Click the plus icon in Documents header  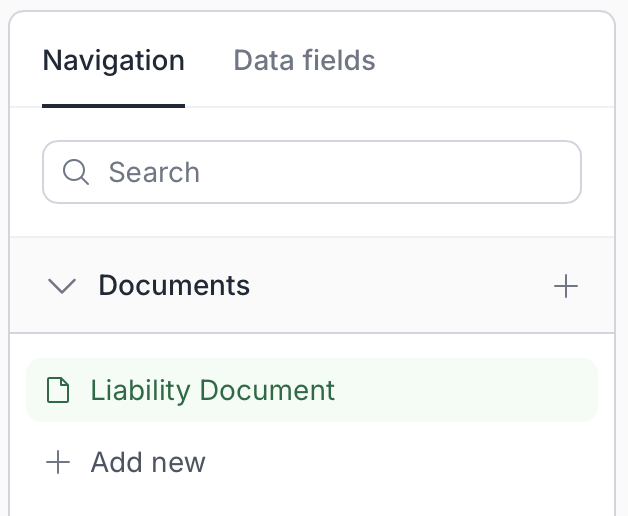click(566, 286)
